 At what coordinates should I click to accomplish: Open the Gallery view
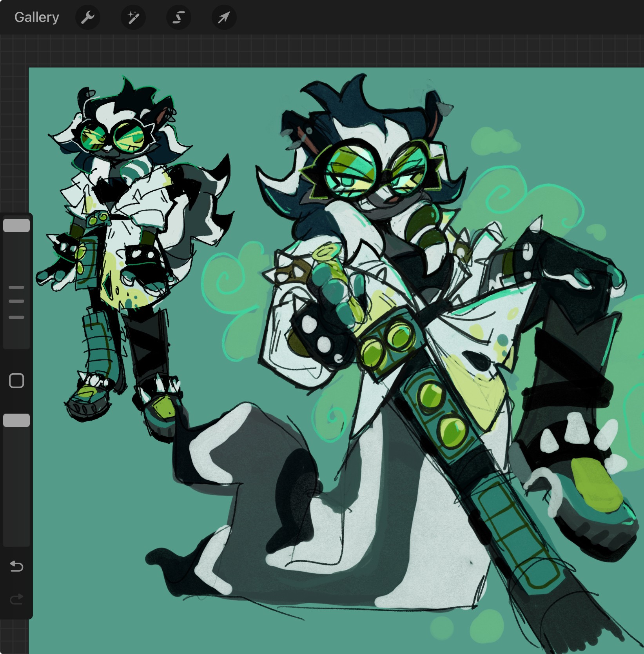tap(36, 17)
